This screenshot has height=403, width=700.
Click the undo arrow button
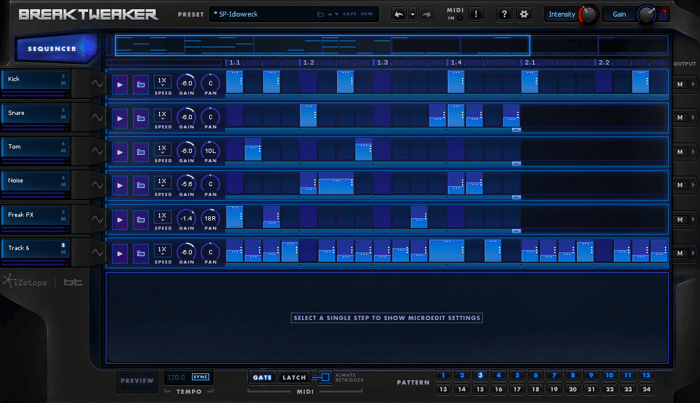point(399,14)
